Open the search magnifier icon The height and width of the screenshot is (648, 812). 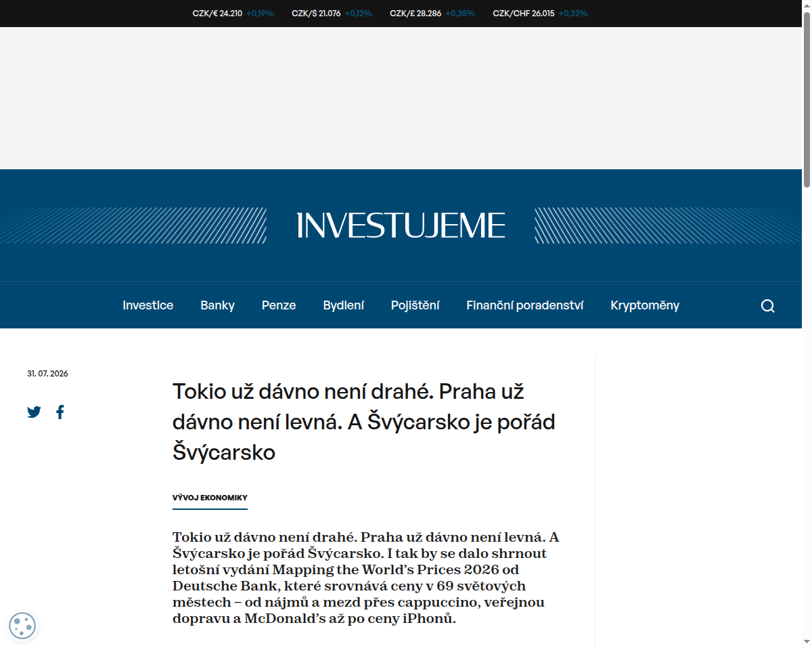pyautogui.click(x=767, y=305)
